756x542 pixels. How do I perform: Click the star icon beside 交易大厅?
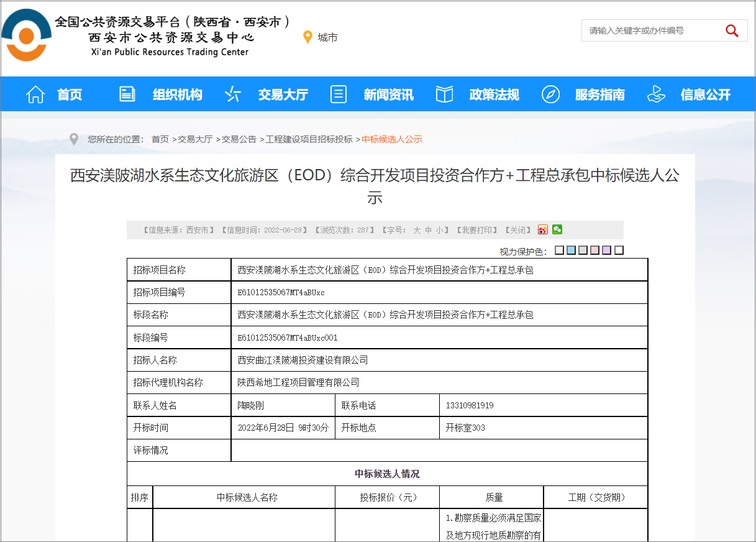232,94
